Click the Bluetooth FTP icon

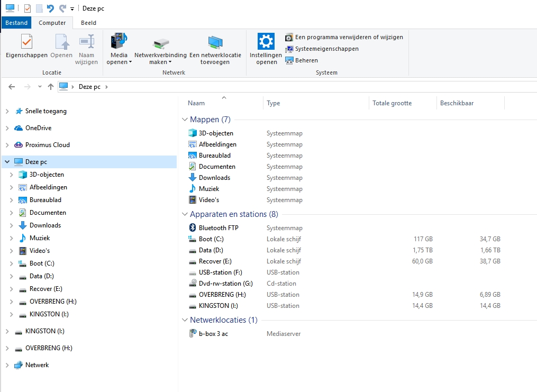point(193,228)
